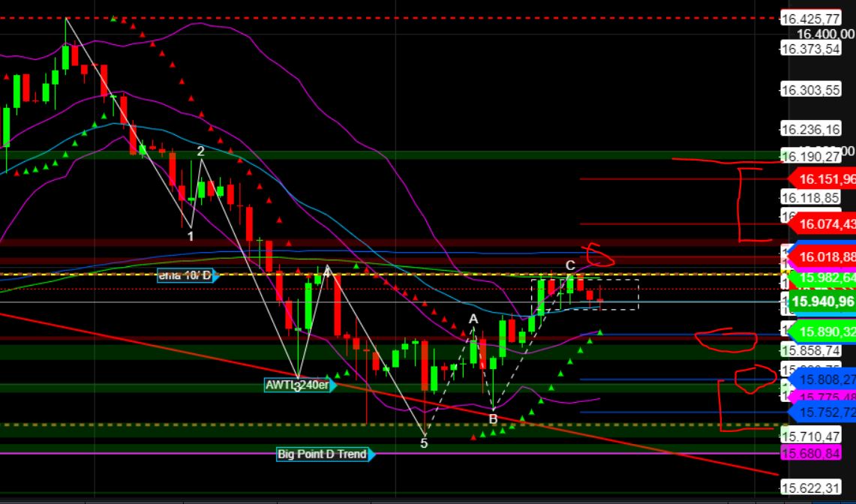Select the AWTL 240er trendline tag

299,385
